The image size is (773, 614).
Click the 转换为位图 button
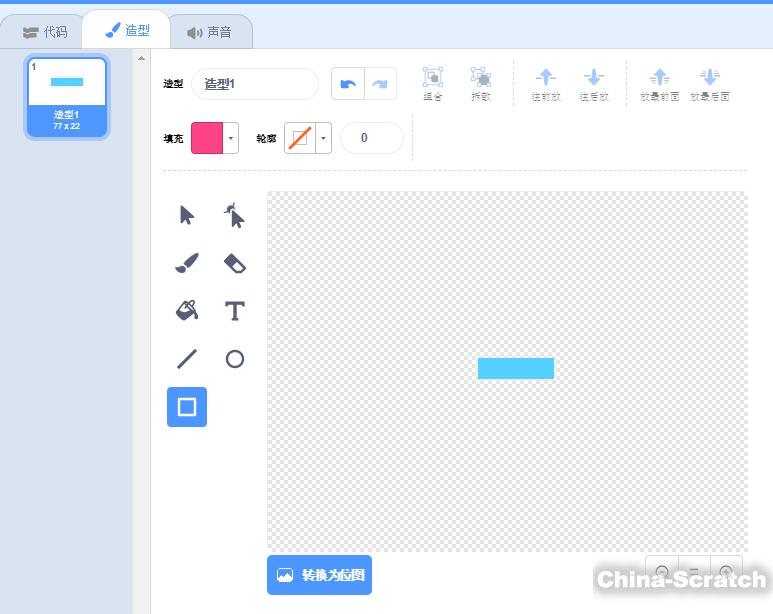[319, 575]
